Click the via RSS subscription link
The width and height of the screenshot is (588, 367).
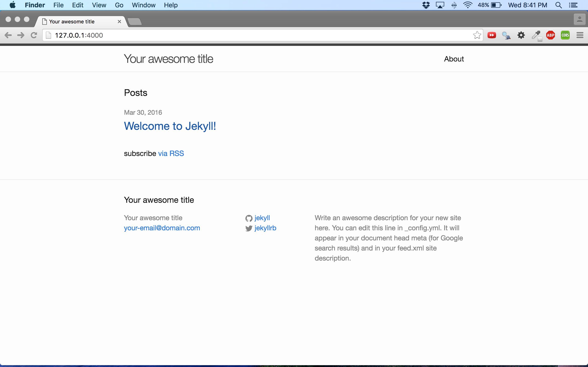coord(171,153)
